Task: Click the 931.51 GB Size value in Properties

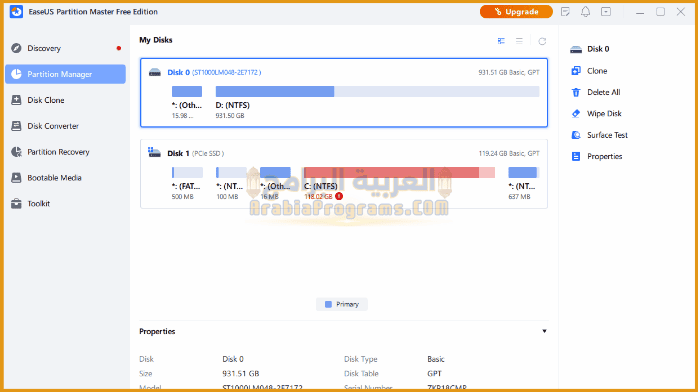Action: coord(241,373)
